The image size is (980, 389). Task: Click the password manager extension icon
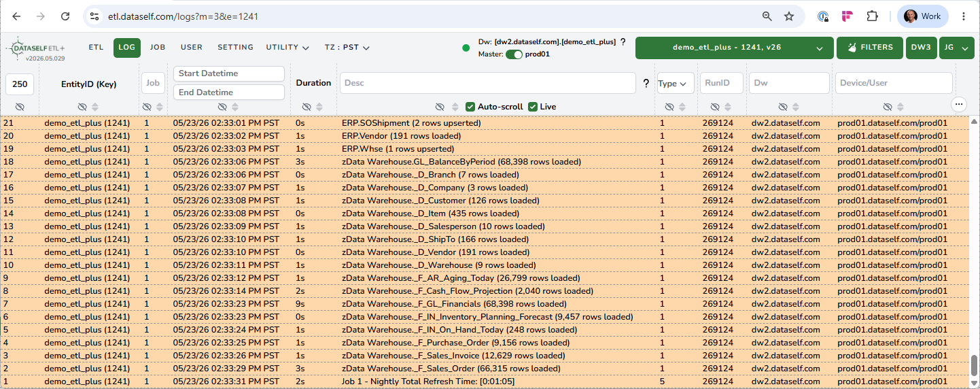click(823, 16)
